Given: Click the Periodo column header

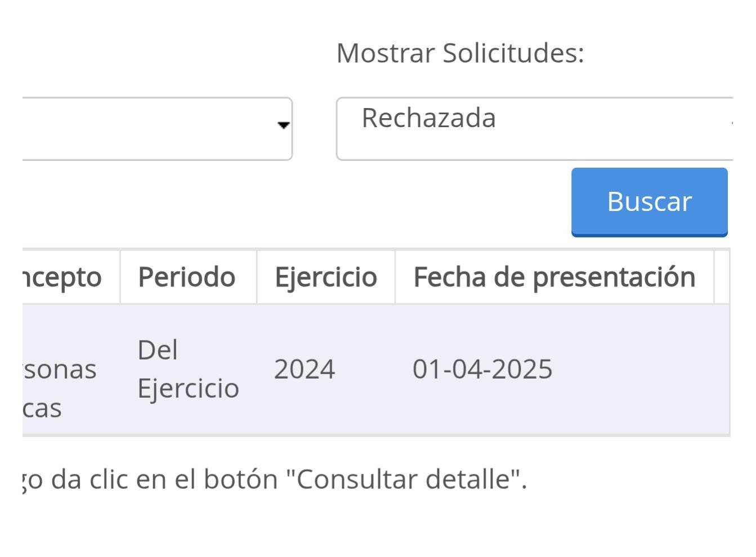Looking at the screenshot, I should tap(187, 277).
